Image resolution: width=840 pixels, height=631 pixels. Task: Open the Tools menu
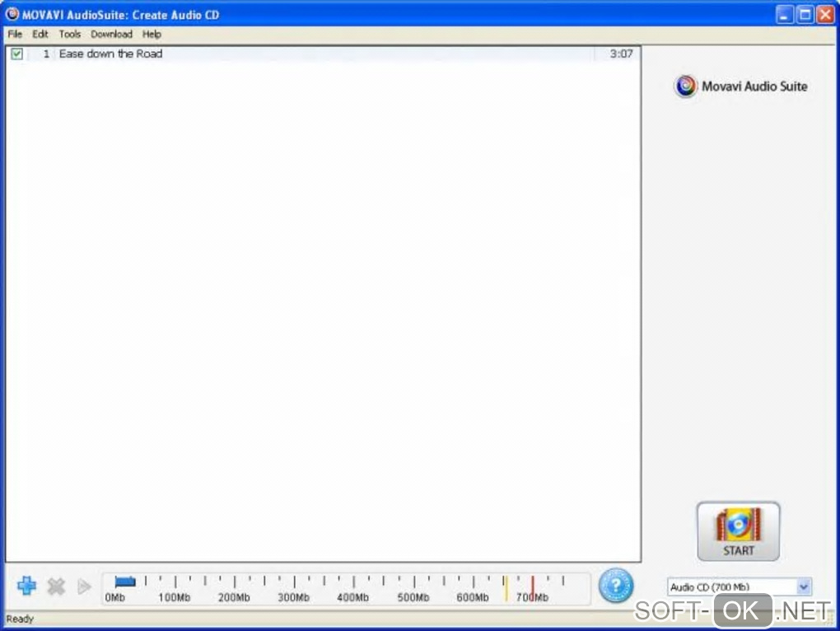point(70,35)
